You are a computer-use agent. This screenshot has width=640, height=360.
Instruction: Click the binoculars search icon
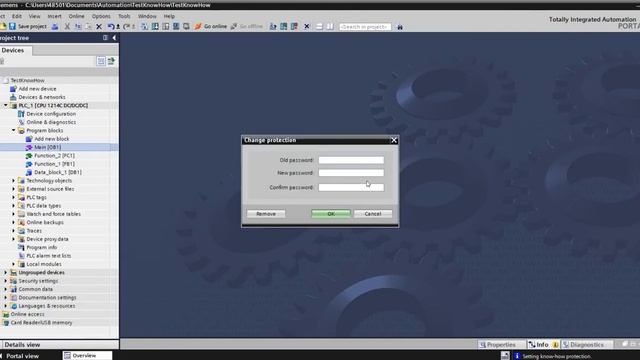[x=400, y=27]
